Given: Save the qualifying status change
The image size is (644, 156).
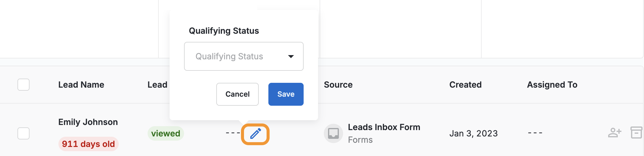Looking at the screenshot, I should [286, 94].
